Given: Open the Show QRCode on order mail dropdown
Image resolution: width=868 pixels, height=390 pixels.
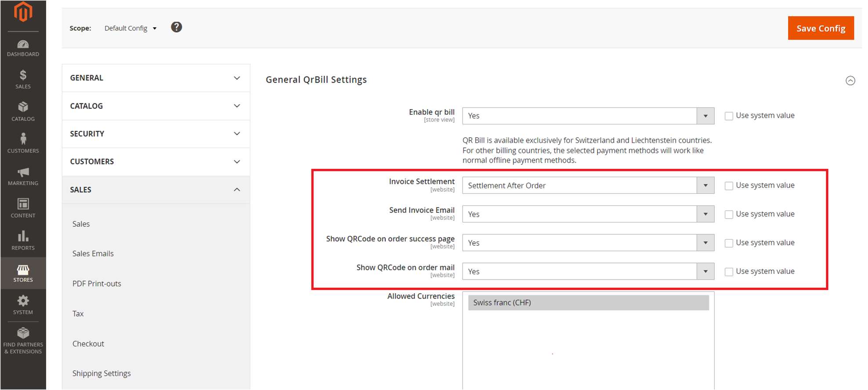Looking at the screenshot, I should [588, 271].
